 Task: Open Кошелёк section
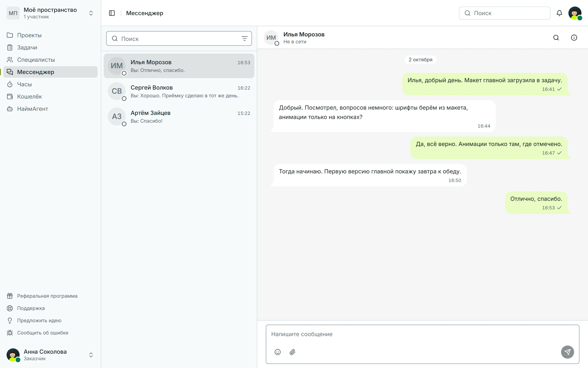(x=50, y=97)
